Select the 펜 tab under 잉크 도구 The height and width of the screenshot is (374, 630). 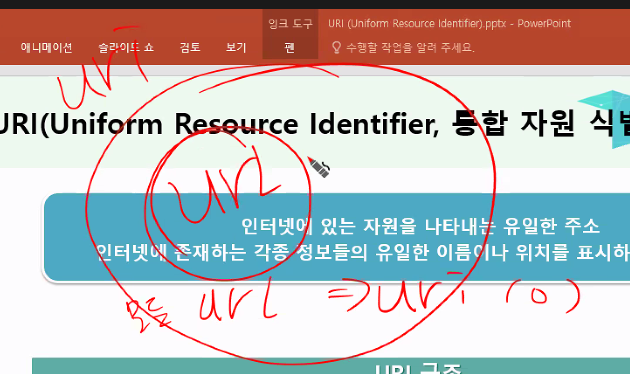[290, 48]
